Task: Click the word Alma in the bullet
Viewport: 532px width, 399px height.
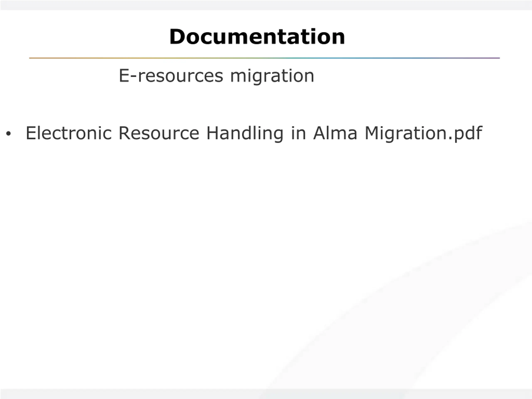Action: pos(335,133)
